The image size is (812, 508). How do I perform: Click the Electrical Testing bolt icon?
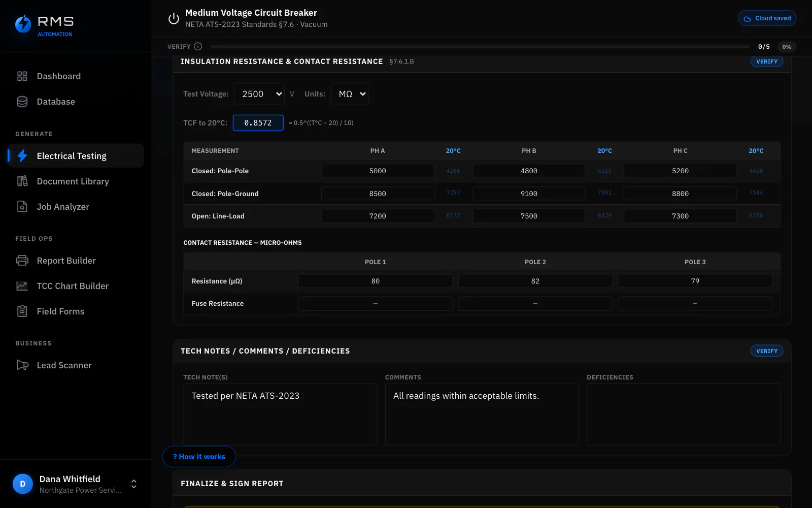click(22, 156)
